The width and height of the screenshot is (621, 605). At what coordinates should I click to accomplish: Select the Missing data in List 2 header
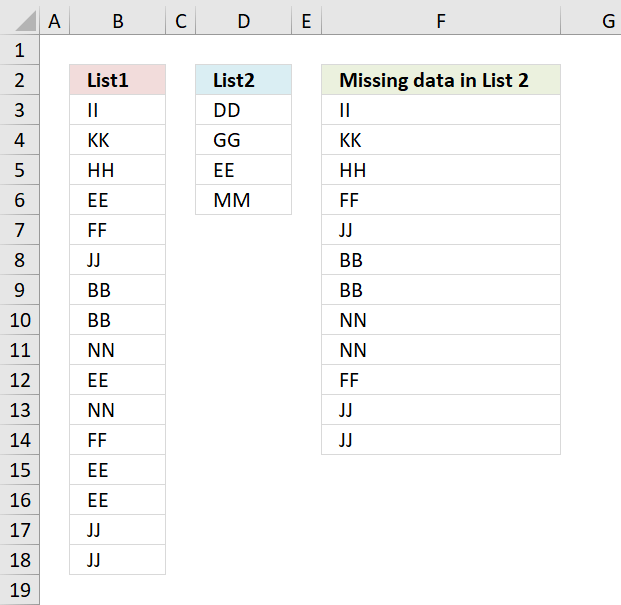(x=441, y=80)
